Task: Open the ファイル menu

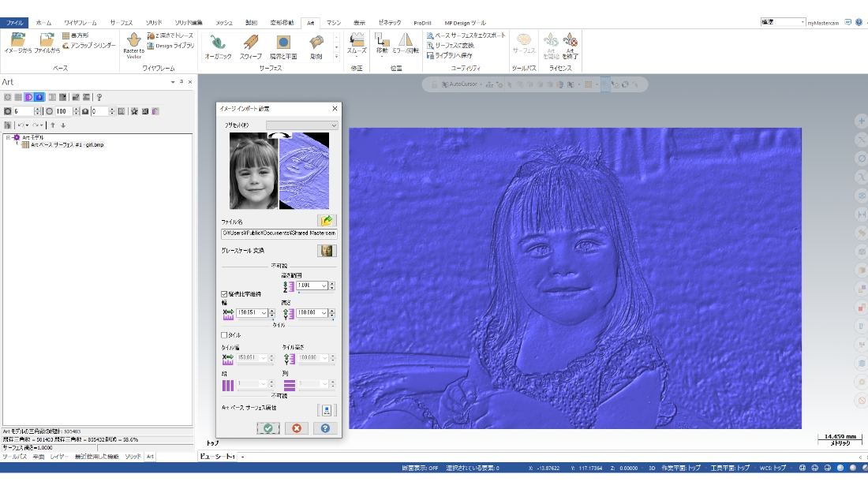Action: point(14,23)
